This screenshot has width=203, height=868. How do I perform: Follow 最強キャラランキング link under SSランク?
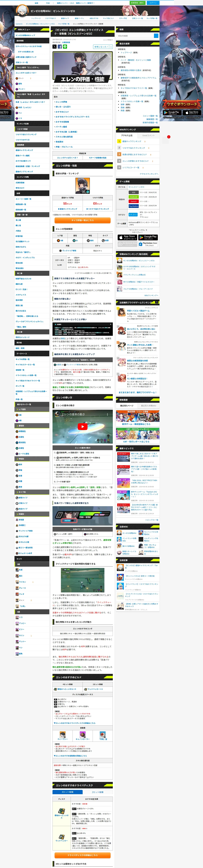(x=68, y=209)
